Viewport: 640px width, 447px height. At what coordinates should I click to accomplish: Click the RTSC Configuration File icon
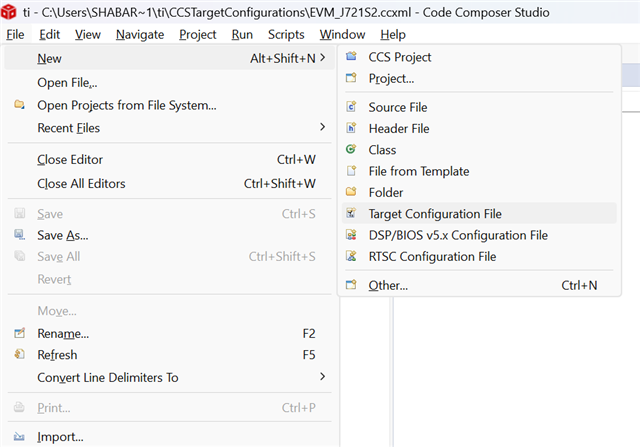350,256
